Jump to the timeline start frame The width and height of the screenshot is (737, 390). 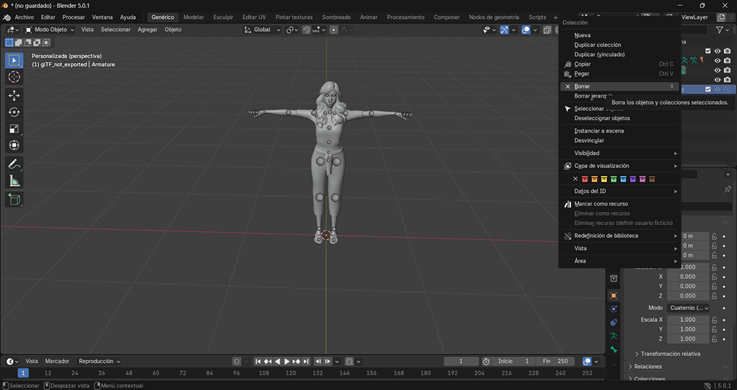pos(258,361)
